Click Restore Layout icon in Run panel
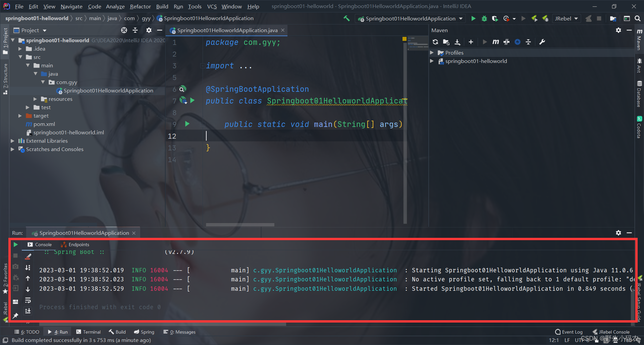The image size is (644, 345). coord(15,301)
